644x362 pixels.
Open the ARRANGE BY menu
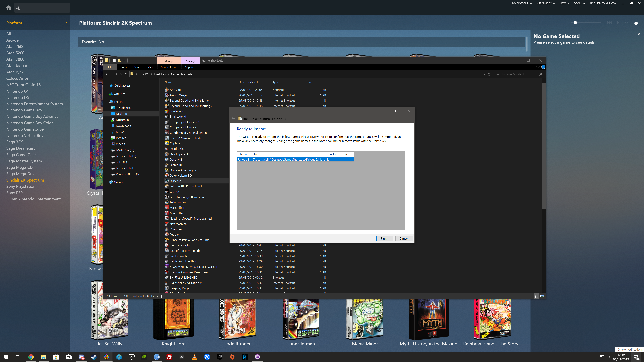point(546,3)
